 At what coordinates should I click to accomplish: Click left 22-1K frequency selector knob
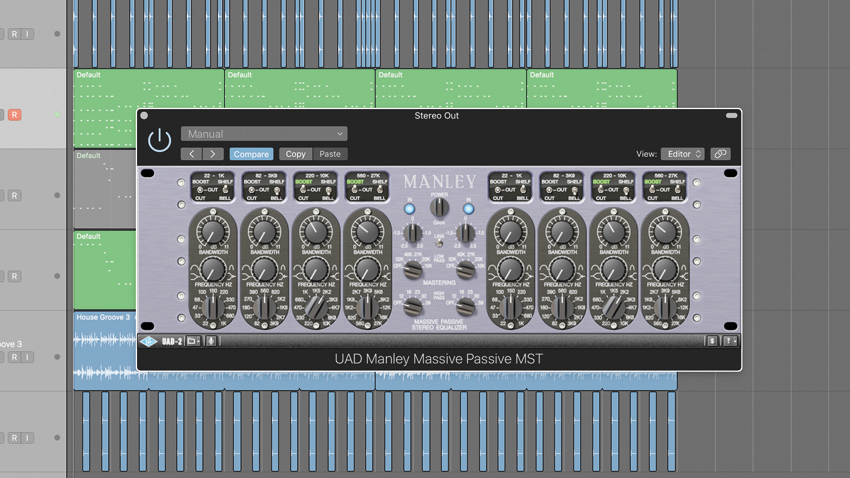213,308
